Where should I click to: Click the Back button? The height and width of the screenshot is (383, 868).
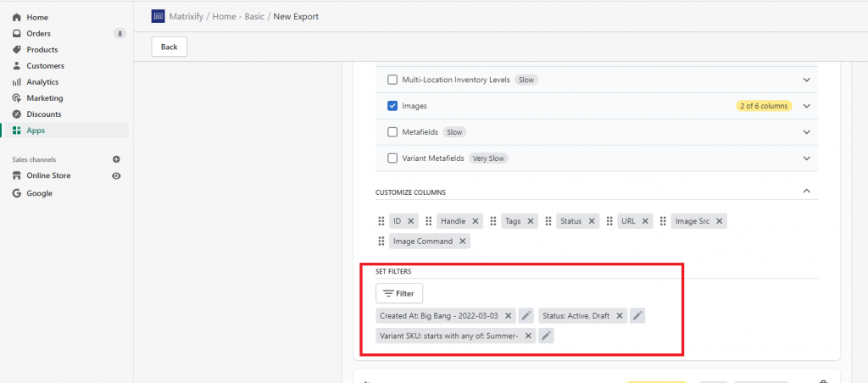(169, 47)
